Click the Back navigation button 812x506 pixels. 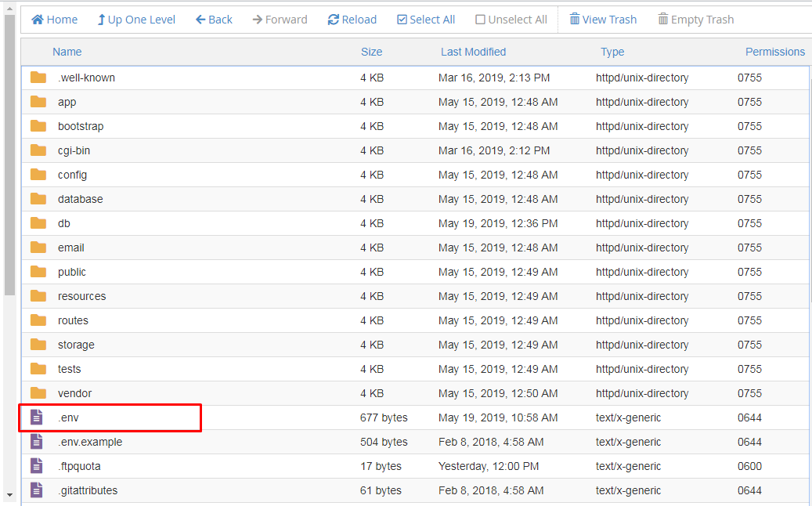(x=214, y=20)
